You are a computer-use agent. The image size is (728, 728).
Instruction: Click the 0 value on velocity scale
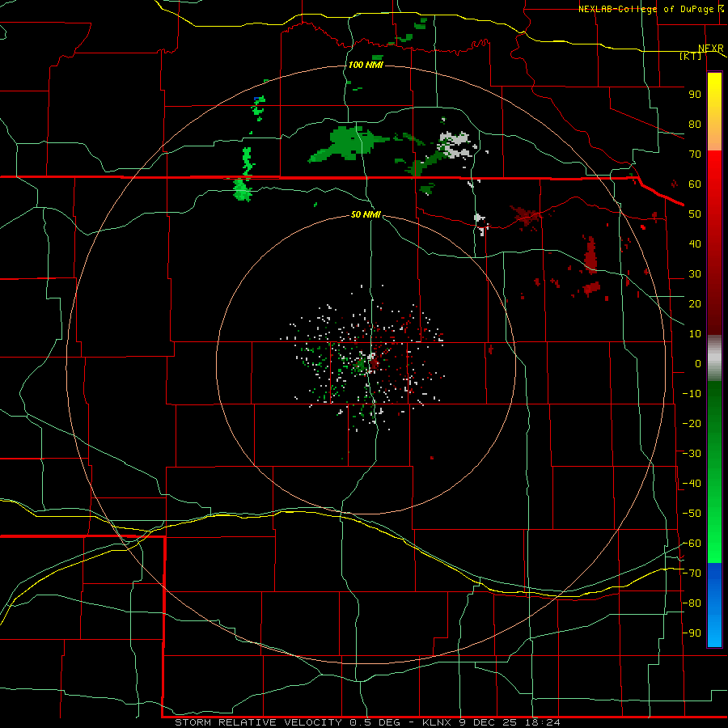pyautogui.click(x=698, y=364)
